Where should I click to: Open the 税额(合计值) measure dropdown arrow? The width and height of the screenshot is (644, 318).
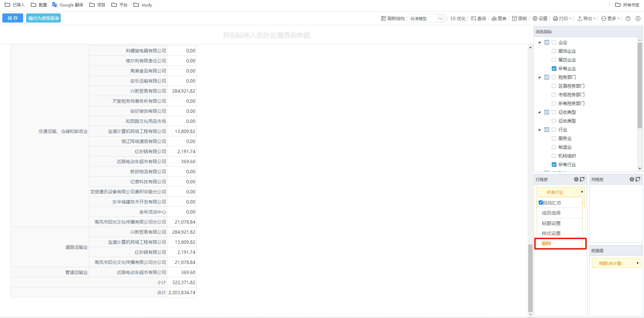pyautogui.click(x=637, y=263)
